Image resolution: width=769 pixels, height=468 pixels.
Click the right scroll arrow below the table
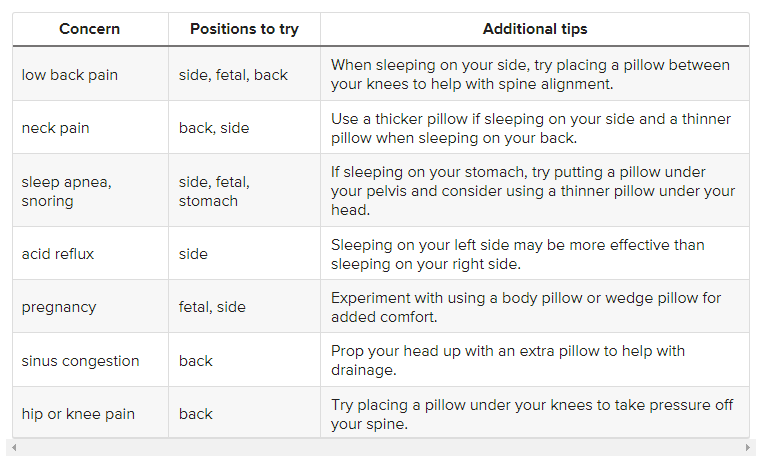click(x=748, y=447)
